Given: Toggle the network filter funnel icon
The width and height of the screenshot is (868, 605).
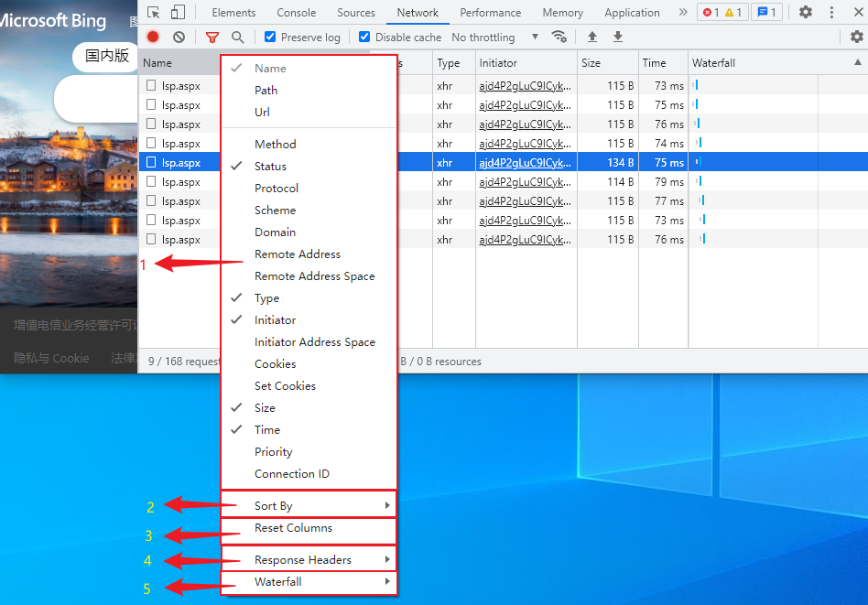Looking at the screenshot, I should tap(212, 38).
